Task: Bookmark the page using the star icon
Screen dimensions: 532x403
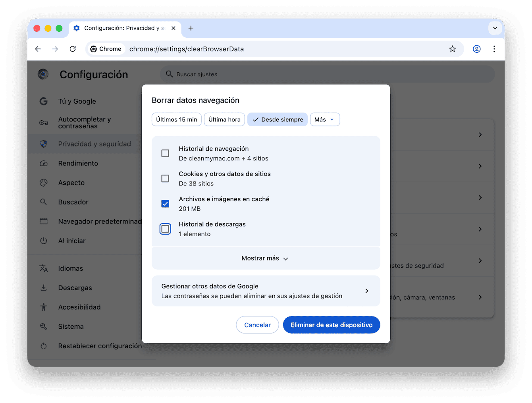Action: 453,49
